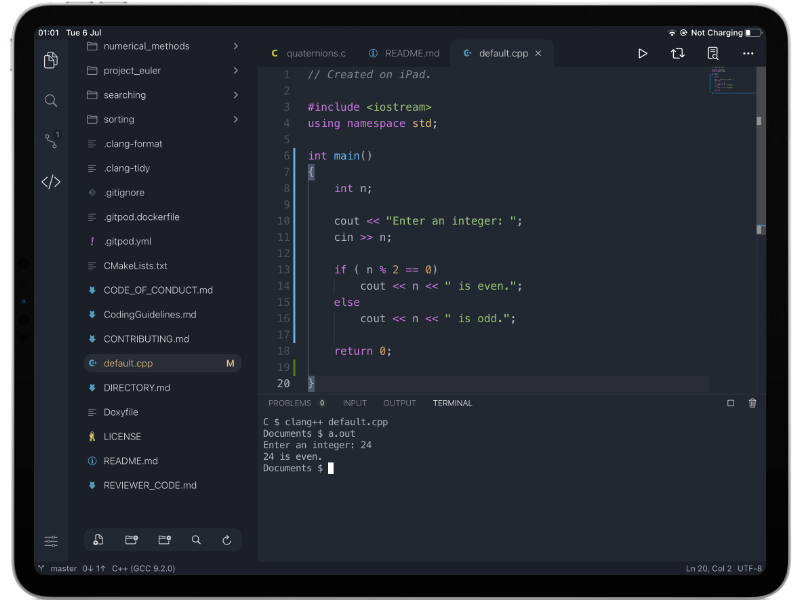Run the default.cpp program

click(643, 53)
